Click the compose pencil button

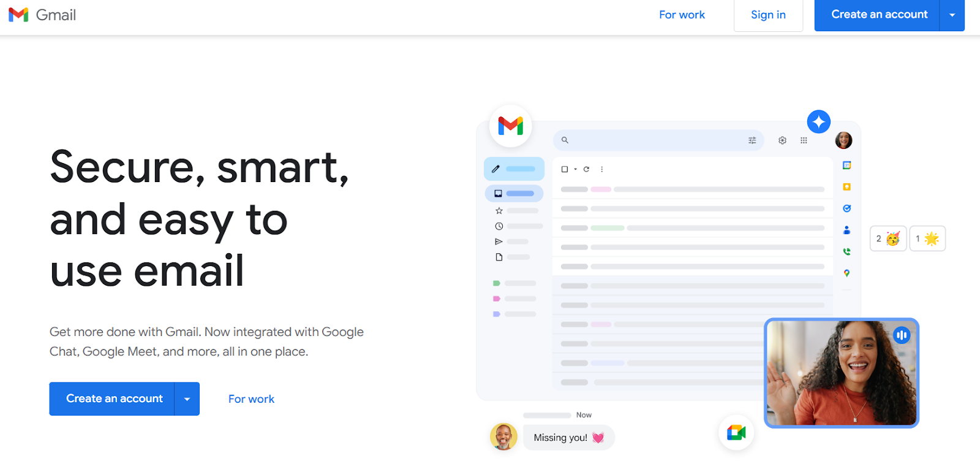click(514, 169)
